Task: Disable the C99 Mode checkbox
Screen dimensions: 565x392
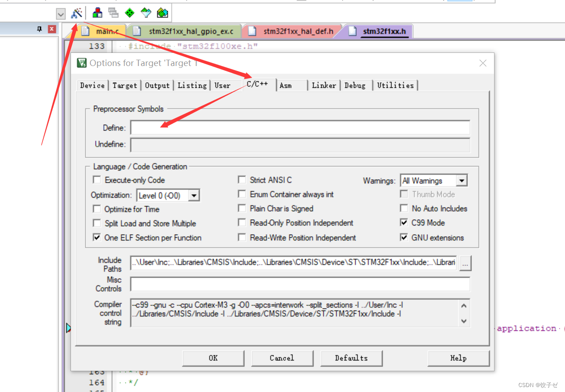Action: coord(404,222)
